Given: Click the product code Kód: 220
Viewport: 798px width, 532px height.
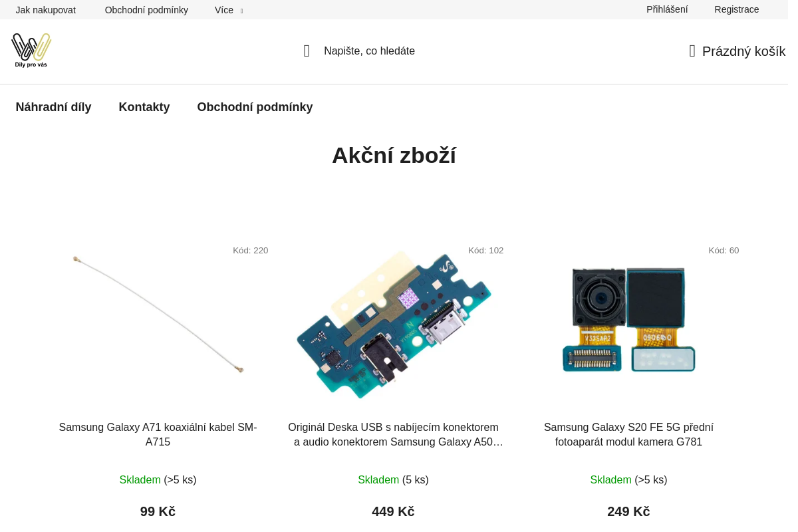Looking at the screenshot, I should (251, 251).
